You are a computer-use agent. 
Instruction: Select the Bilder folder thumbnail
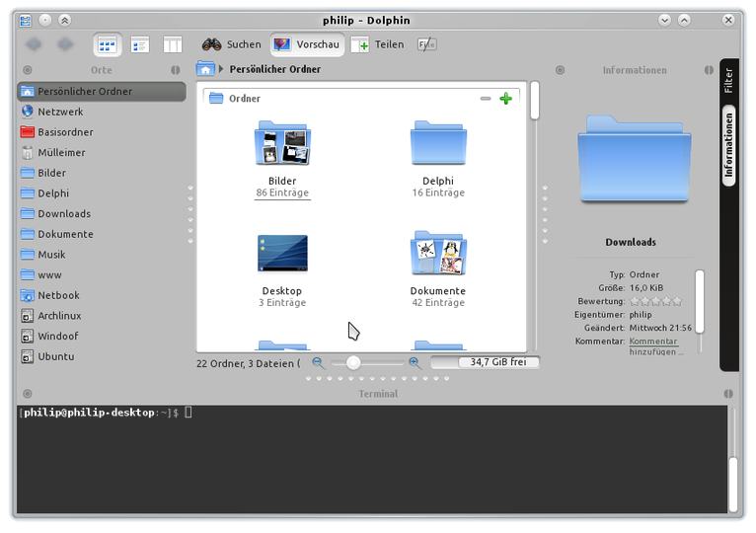(x=282, y=143)
